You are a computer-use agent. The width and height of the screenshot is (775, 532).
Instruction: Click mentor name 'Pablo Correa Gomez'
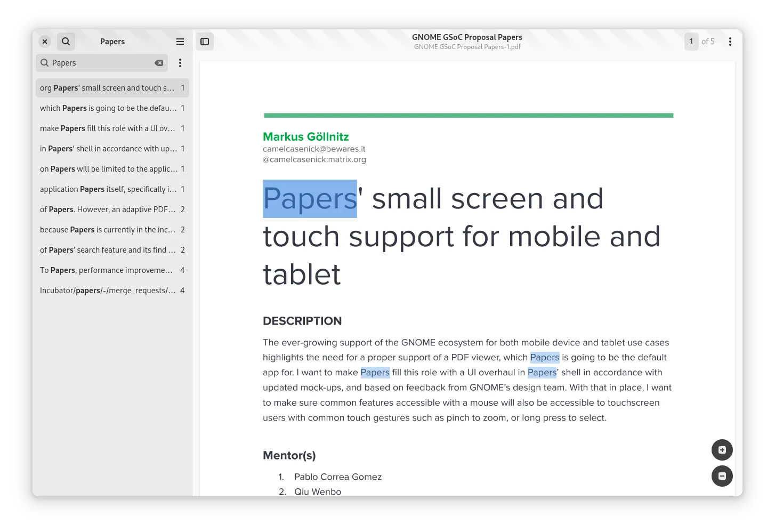pos(338,477)
